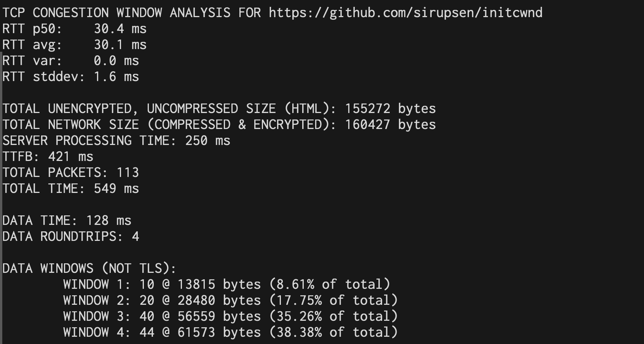Click the TTFB 421 ms line
644x344 pixels.
[x=48, y=156]
